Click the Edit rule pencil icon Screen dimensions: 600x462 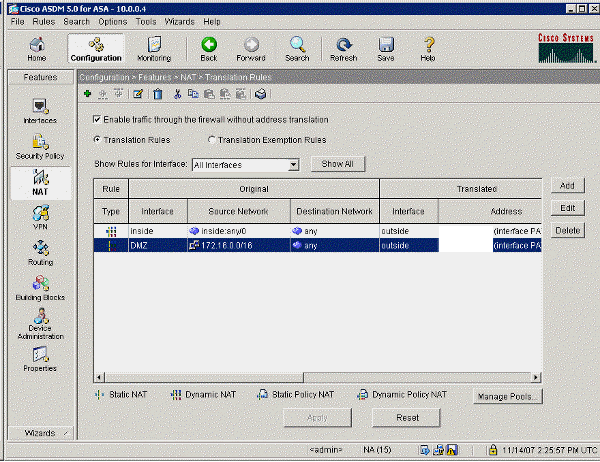(138, 93)
